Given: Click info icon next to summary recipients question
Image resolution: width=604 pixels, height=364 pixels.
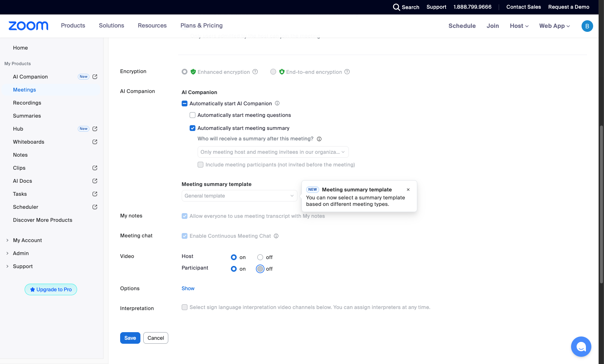Looking at the screenshot, I should [x=319, y=139].
